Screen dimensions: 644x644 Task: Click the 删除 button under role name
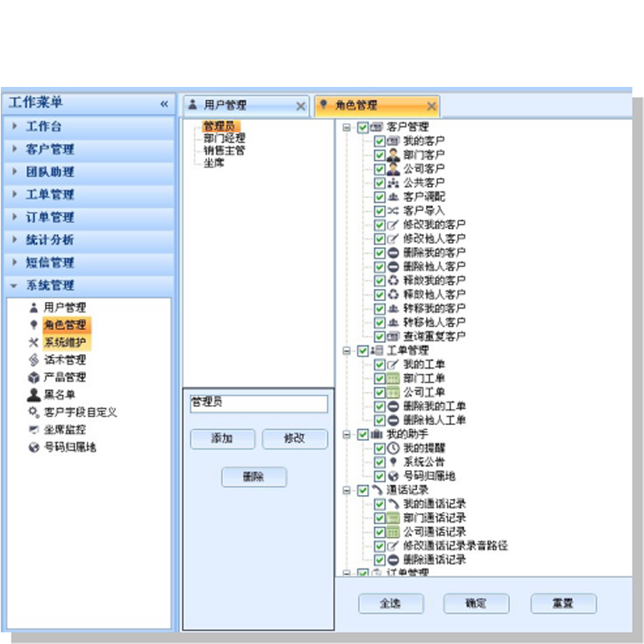(254, 477)
